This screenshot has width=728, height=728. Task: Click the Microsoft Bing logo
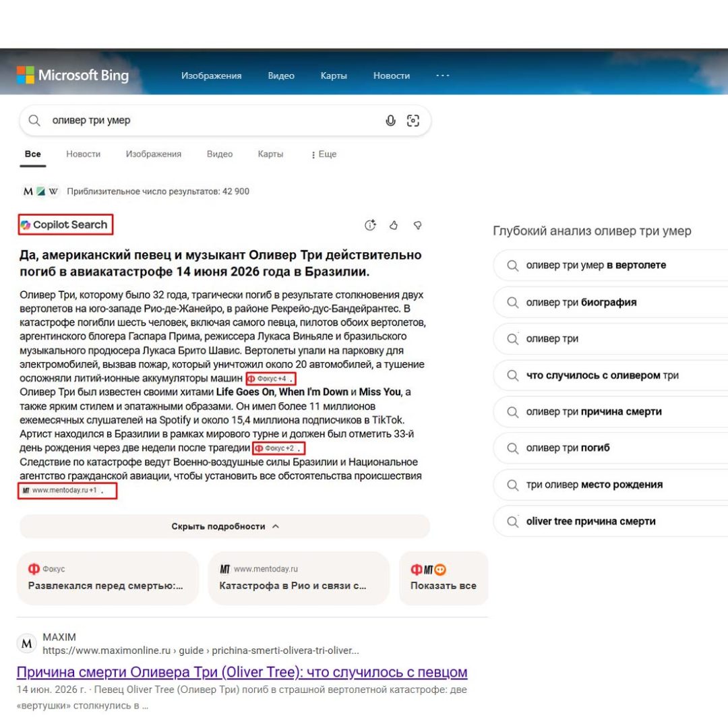coord(73,75)
